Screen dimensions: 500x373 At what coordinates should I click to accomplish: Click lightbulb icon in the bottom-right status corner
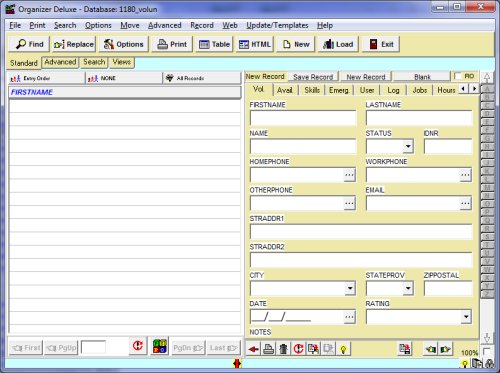pyautogui.click(x=465, y=364)
